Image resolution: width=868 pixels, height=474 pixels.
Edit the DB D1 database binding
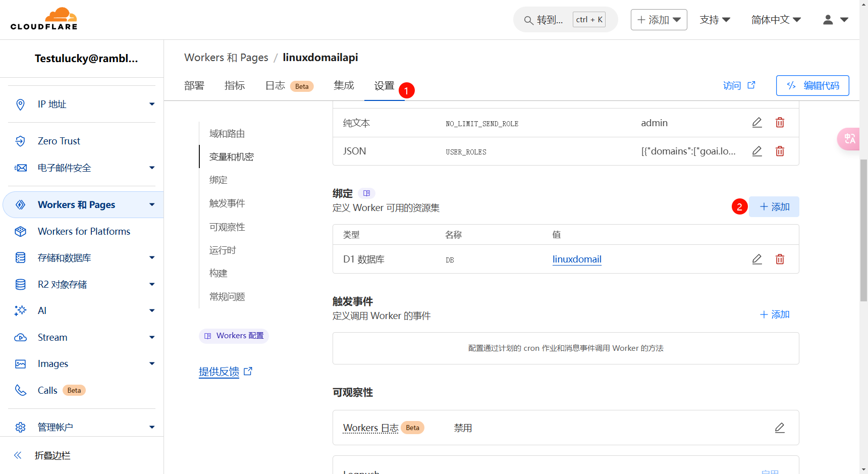tap(757, 259)
